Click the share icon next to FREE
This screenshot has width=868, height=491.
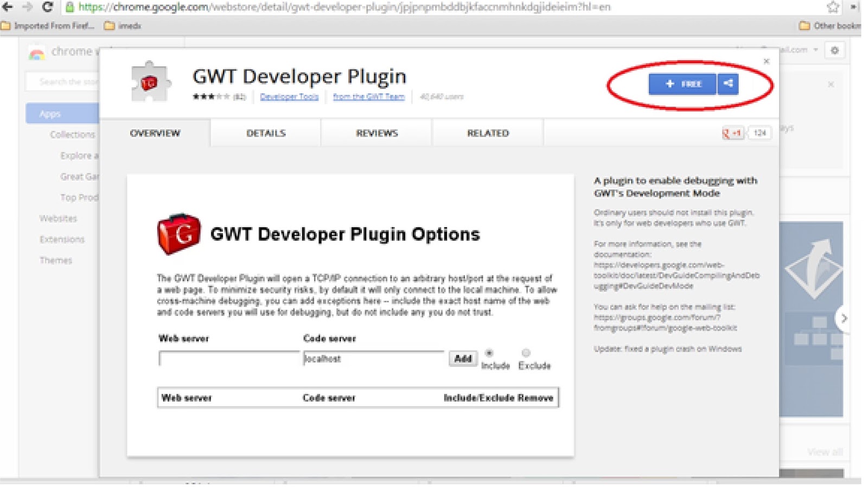point(728,84)
